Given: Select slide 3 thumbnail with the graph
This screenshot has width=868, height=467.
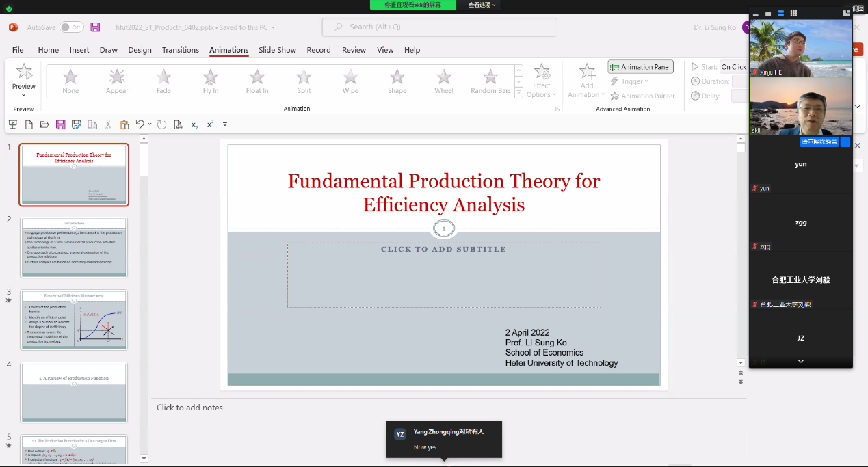Looking at the screenshot, I should click(x=74, y=319).
